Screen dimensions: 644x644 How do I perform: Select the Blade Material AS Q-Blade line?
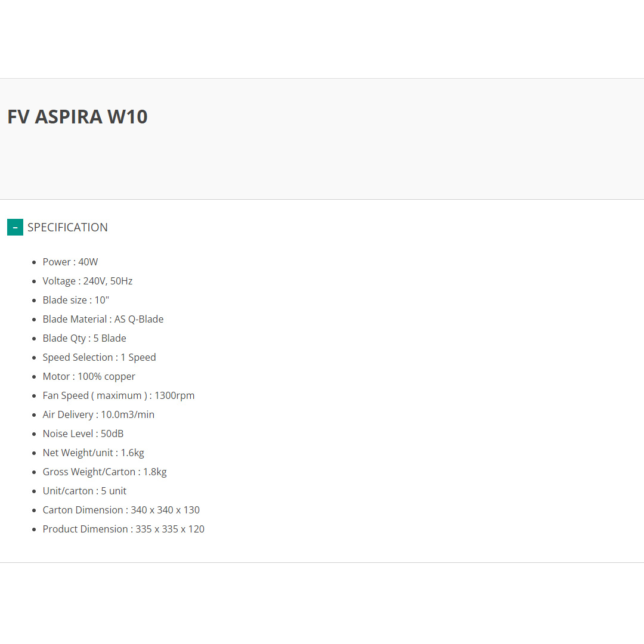pyautogui.click(x=103, y=319)
